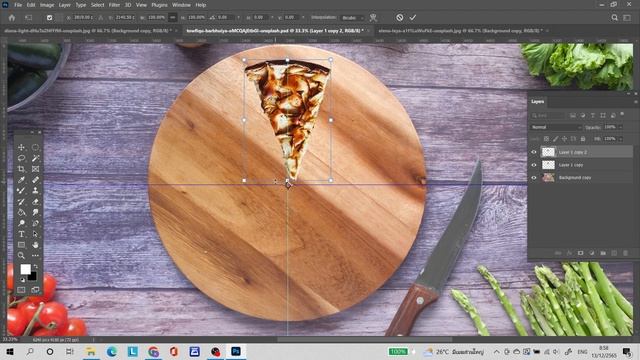Select the Lasso tool
This screenshot has width=640, height=360.
21,158
